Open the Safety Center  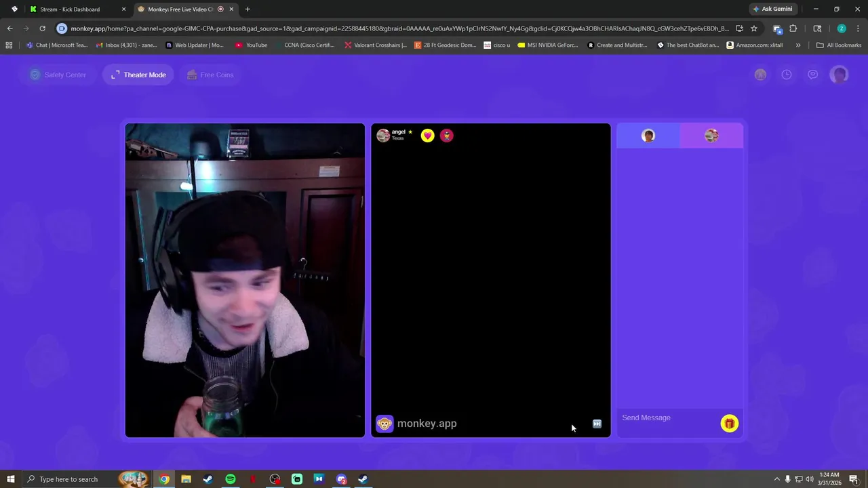58,75
